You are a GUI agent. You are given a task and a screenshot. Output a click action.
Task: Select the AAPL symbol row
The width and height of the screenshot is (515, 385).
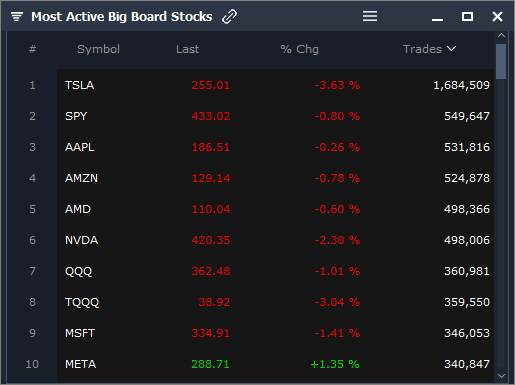point(275,147)
